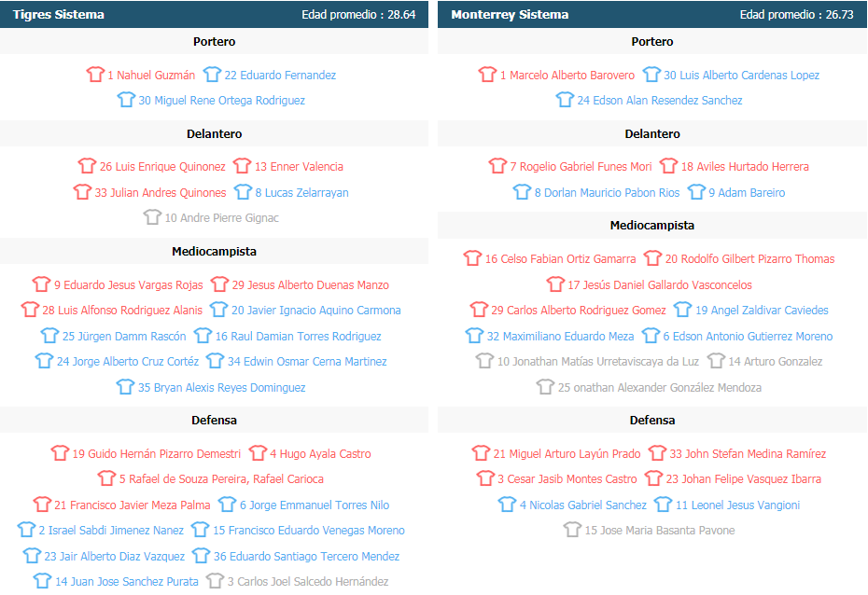Open Guido Hernán Pizarro Demestri profile
The width and height of the screenshot is (868, 595).
(156, 454)
